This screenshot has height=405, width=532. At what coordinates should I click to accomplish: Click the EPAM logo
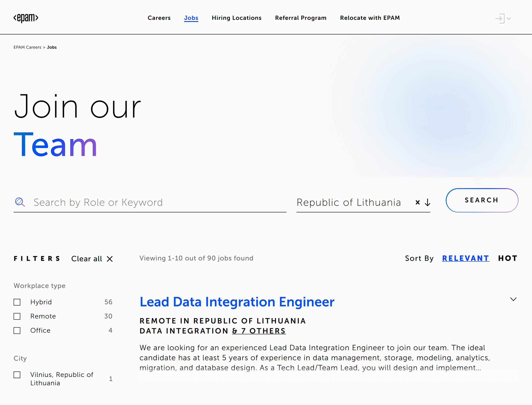pyautogui.click(x=26, y=18)
